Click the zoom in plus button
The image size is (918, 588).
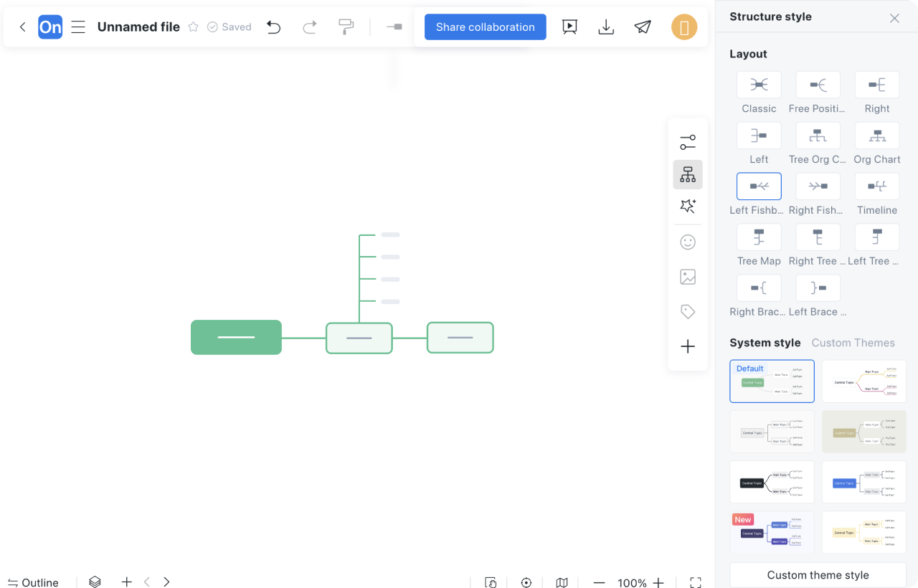click(x=658, y=582)
